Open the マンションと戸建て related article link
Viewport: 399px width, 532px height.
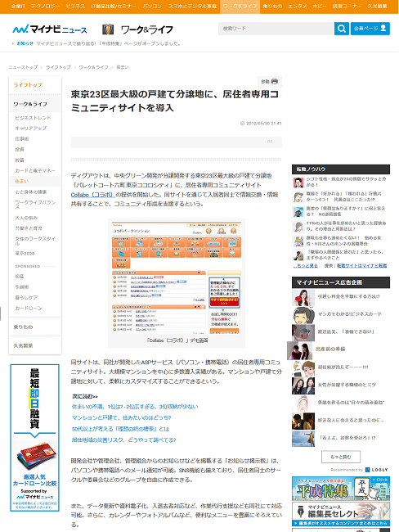(121, 417)
